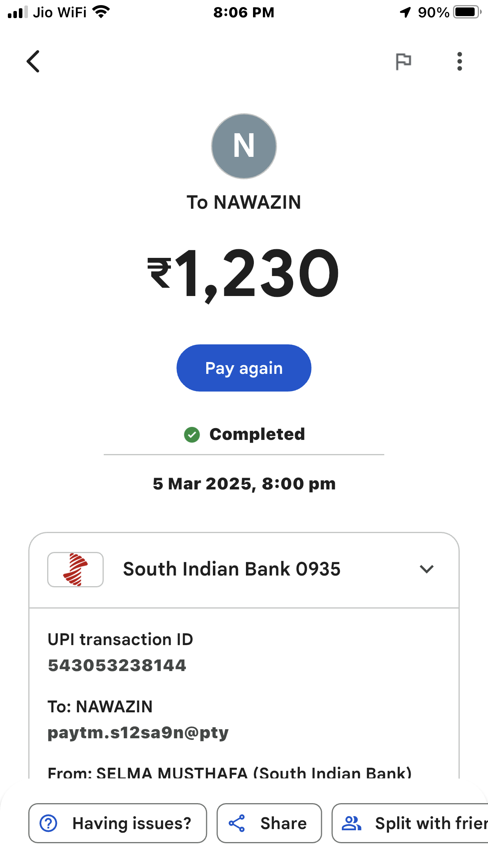Tap the people group icon
Image resolution: width=488 pixels, height=868 pixels.
point(351,823)
